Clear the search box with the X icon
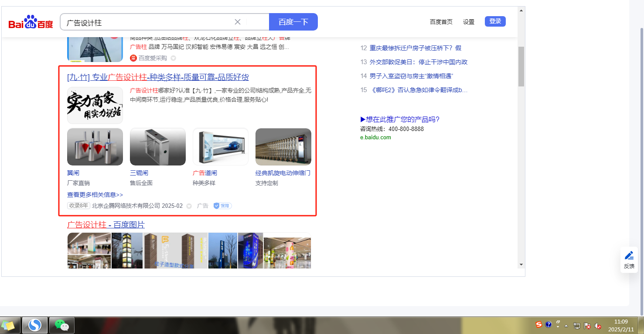Screen dimensions: 644x334 [238, 22]
